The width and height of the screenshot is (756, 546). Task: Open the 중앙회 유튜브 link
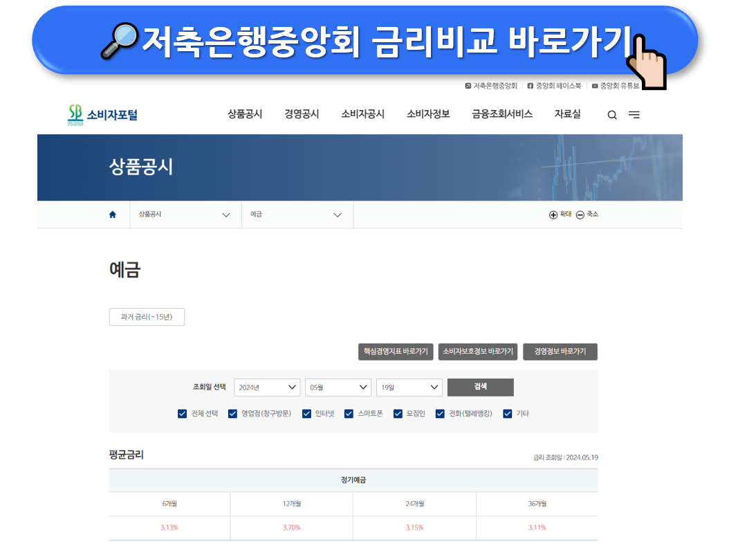click(x=615, y=86)
